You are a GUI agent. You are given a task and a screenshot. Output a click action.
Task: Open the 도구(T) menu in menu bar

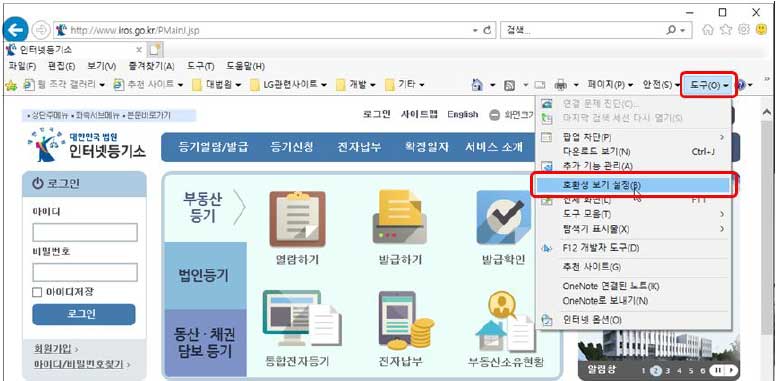(201, 66)
